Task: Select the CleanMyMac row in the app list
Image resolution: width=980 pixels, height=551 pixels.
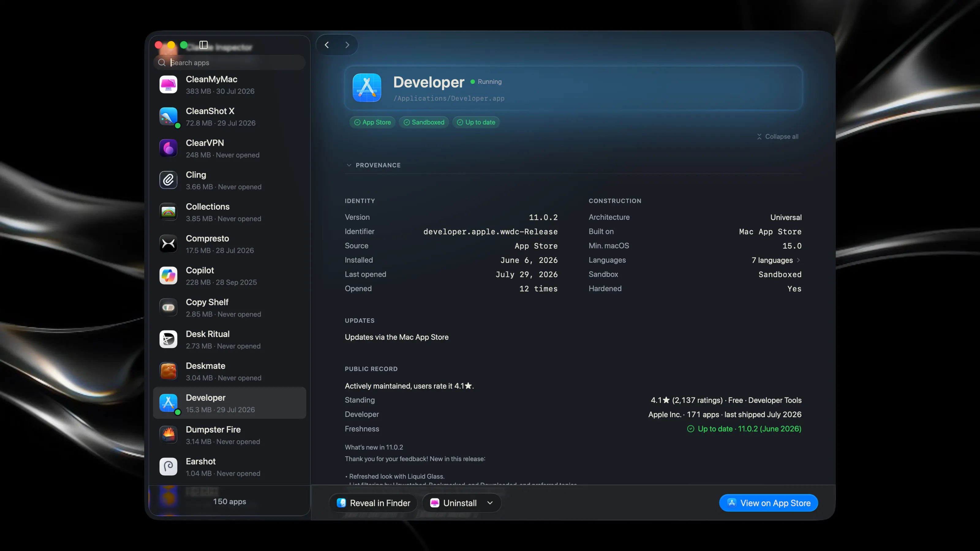Action: [229, 85]
